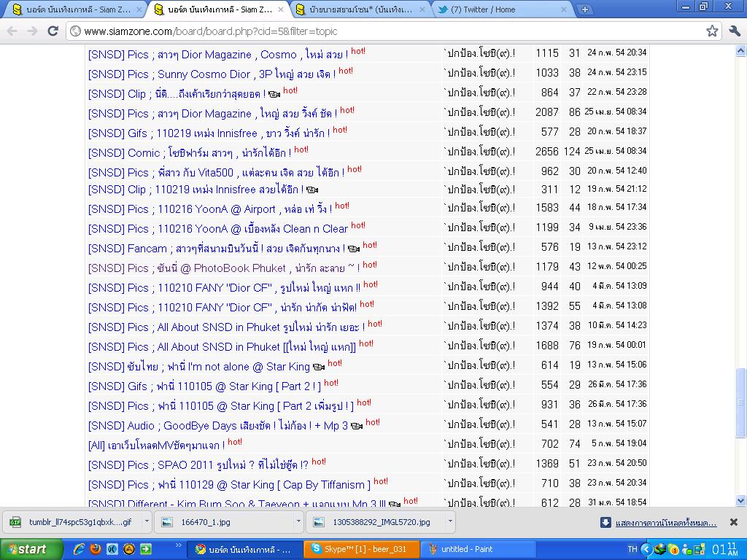
Task: Open Vita500 Pics topic
Action: pos(216,172)
